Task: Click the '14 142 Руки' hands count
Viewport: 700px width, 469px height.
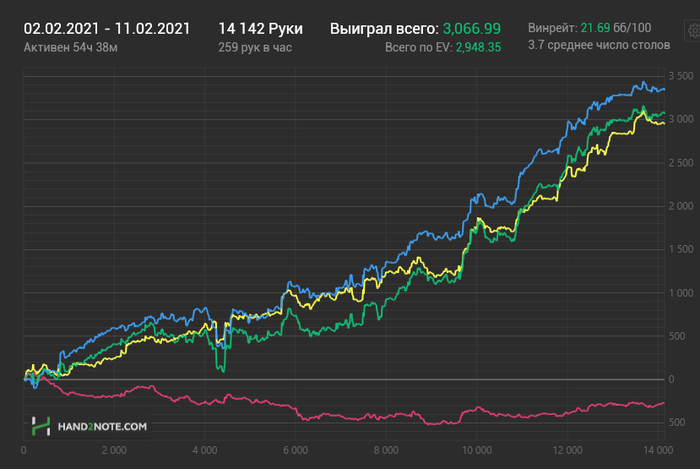Action: [260, 29]
